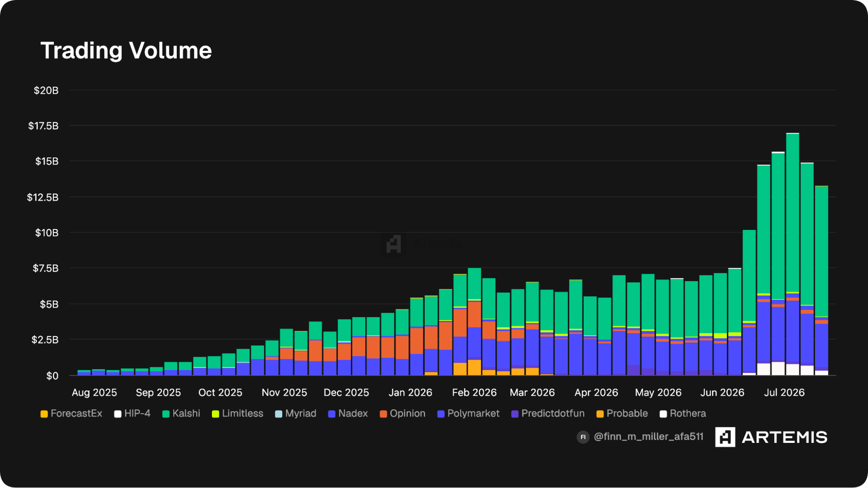Select the Dec 2025 axis label

pos(347,393)
